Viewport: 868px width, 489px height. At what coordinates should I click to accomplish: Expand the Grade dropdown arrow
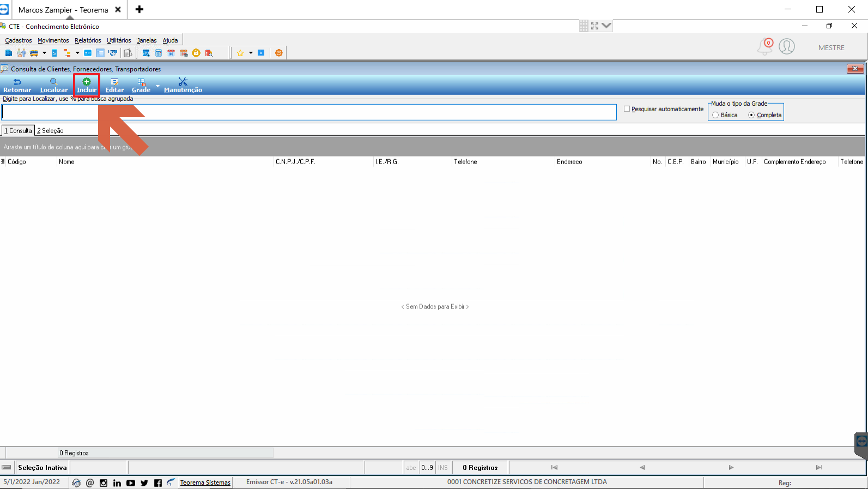tap(158, 86)
